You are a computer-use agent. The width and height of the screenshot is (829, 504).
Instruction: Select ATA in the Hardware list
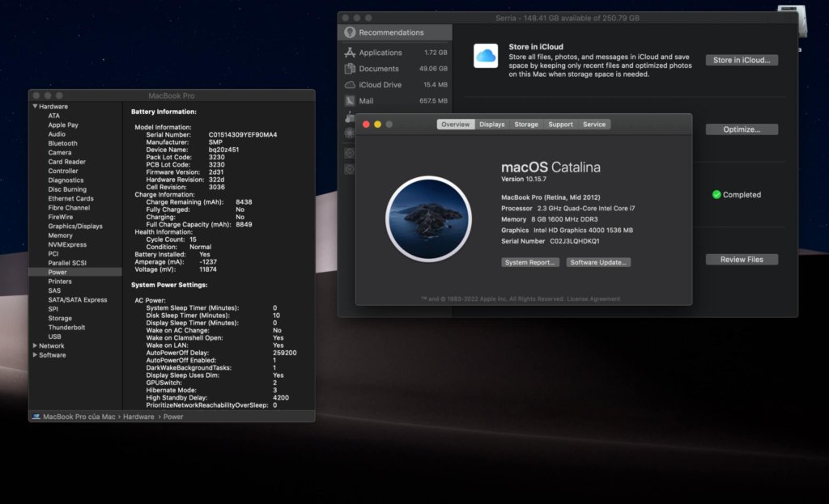coord(54,116)
